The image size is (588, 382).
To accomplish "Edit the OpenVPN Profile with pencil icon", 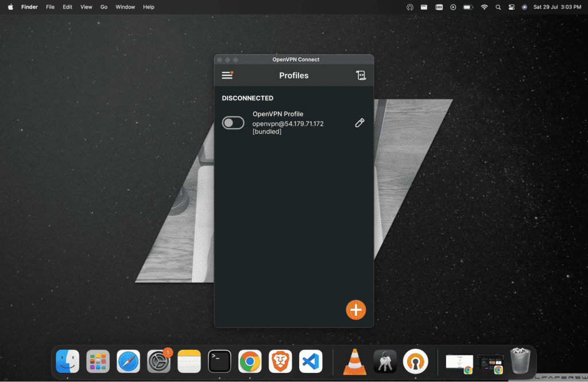I will (359, 123).
